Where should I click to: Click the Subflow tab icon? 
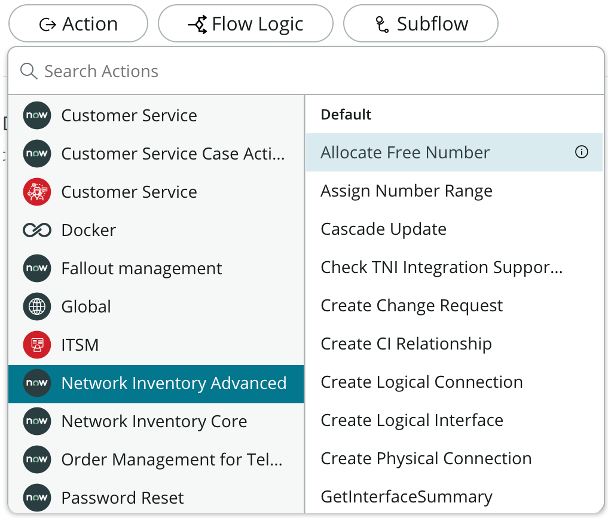(x=382, y=25)
